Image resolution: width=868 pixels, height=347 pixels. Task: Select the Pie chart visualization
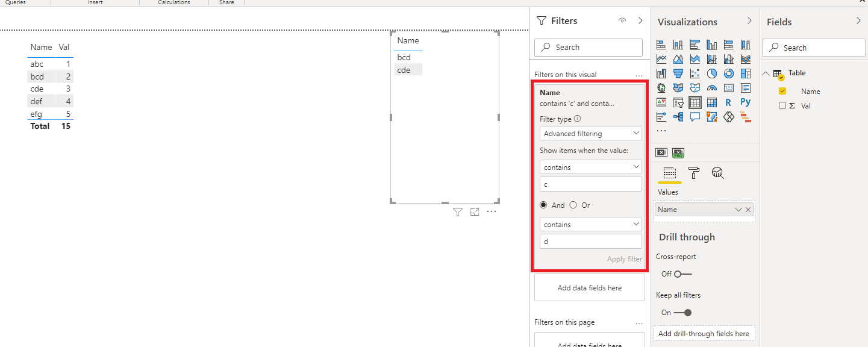[712, 73]
